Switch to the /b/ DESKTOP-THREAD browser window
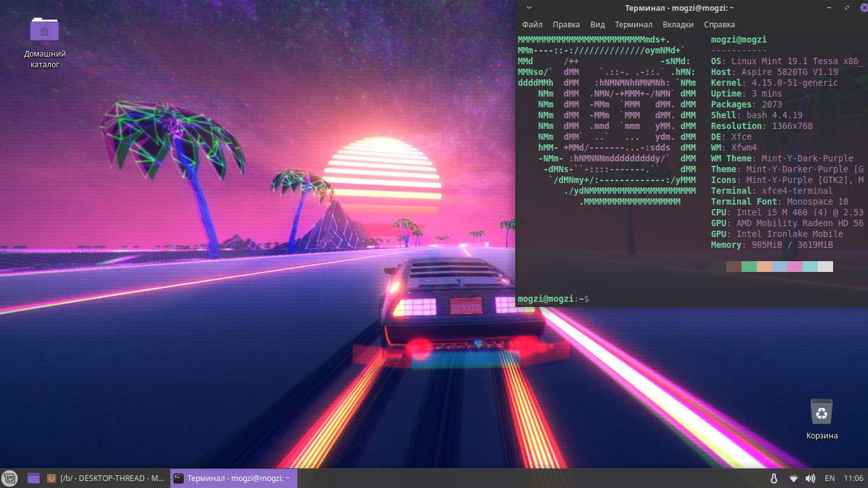The height and width of the screenshot is (488, 868). 106,478
